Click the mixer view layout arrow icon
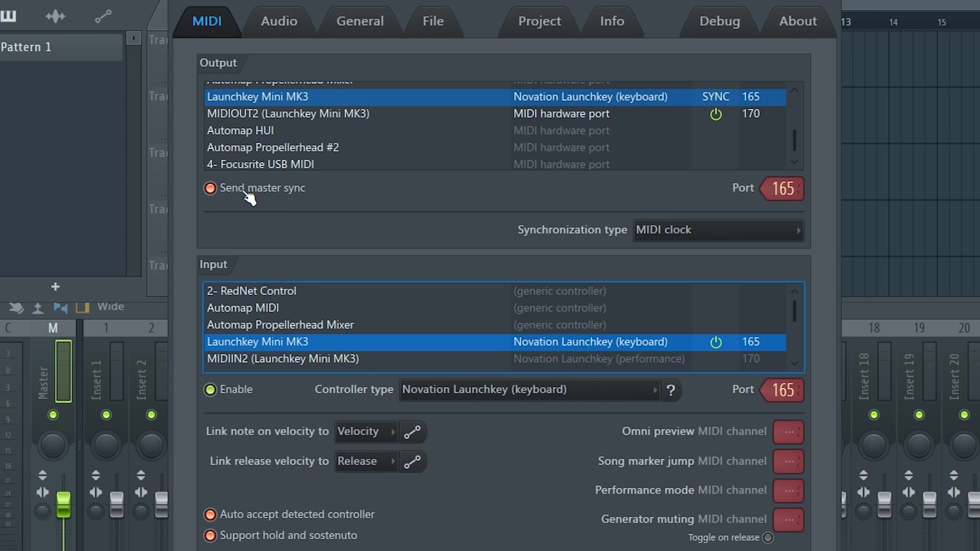 pyautogui.click(x=16, y=308)
